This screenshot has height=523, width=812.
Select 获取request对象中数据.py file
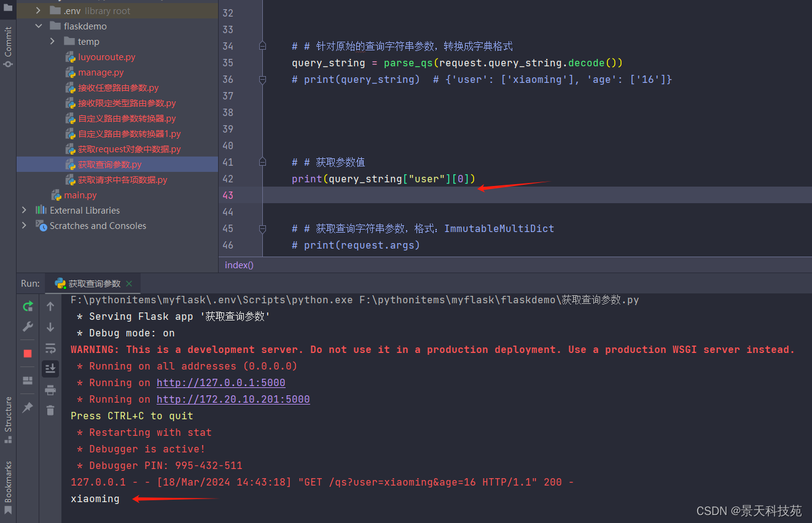point(129,149)
